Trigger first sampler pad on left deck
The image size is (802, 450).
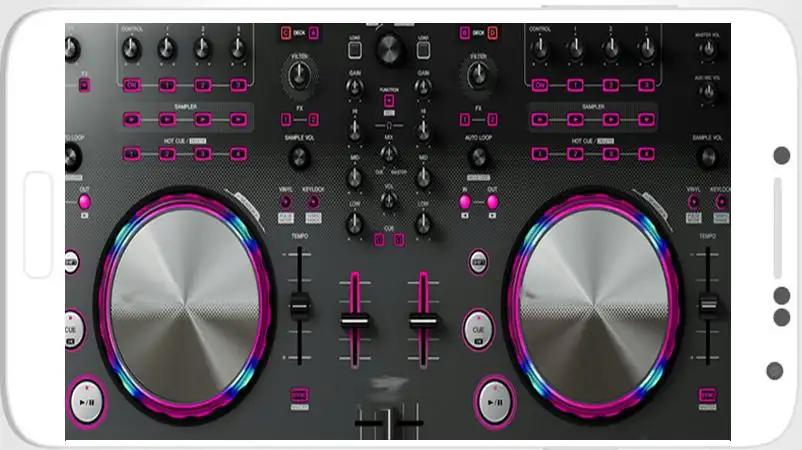pyautogui.click(x=131, y=120)
